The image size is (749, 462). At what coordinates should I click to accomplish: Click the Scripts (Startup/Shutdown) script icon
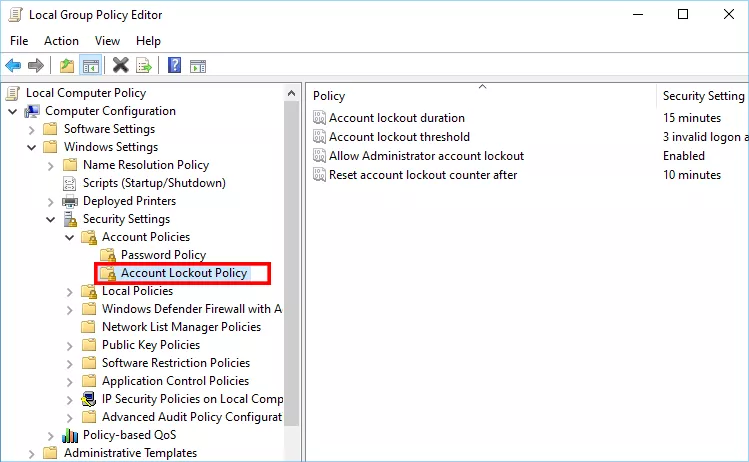[x=70, y=183]
